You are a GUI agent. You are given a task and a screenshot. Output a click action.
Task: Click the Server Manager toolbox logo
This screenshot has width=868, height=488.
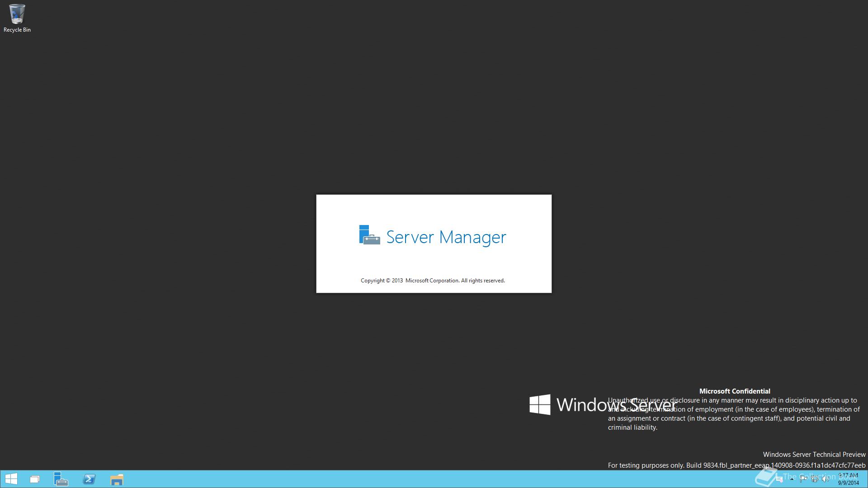point(369,235)
